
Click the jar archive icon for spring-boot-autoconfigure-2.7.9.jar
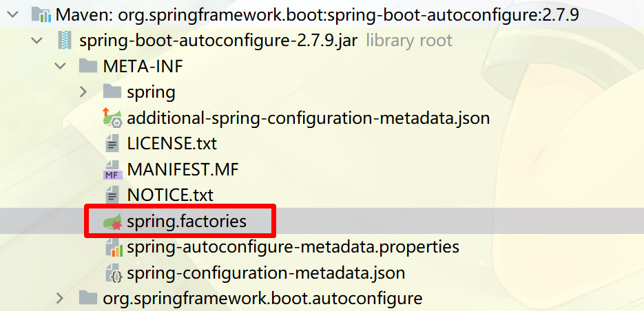[x=65, y=40]
